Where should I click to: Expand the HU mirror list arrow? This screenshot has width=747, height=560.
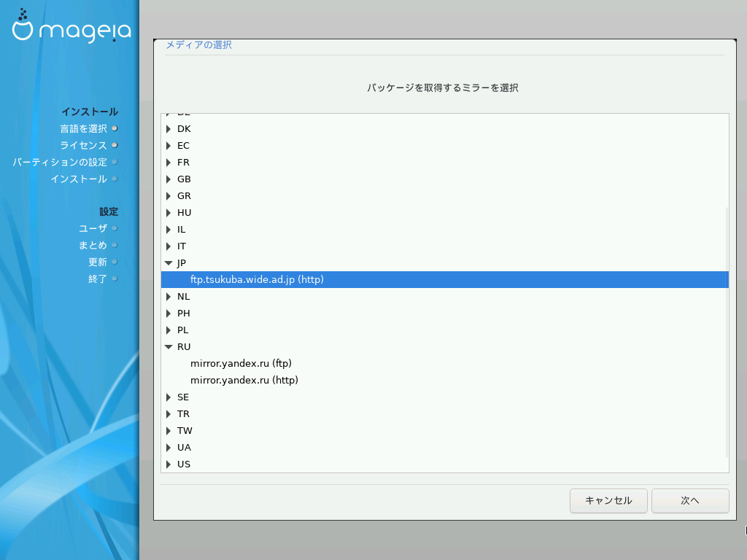coord(169,213)
